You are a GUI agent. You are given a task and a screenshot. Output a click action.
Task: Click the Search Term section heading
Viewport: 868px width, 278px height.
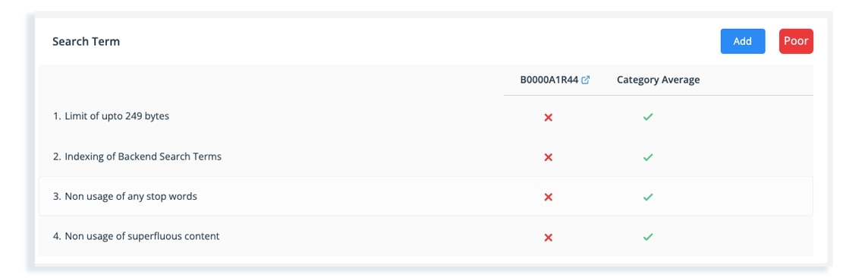coord(86,42)
